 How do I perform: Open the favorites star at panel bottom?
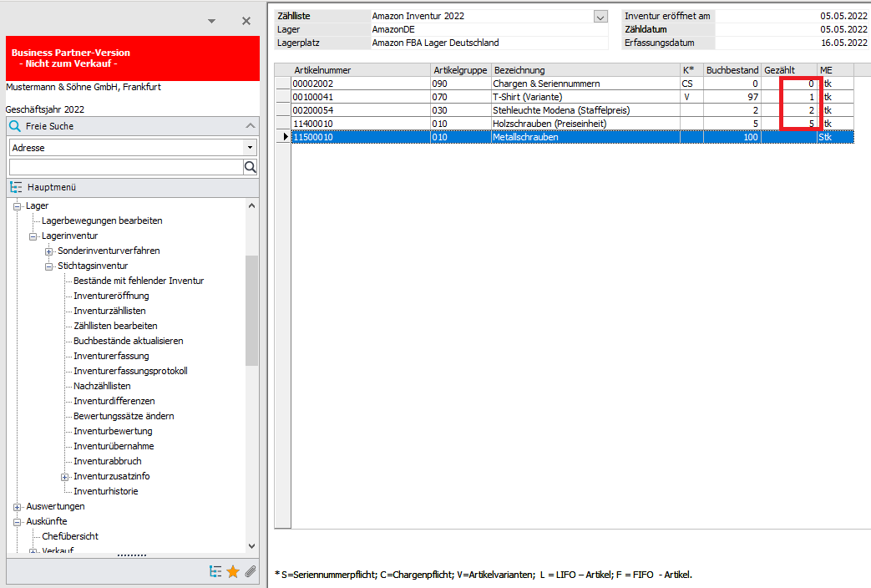tap(233, 572)
